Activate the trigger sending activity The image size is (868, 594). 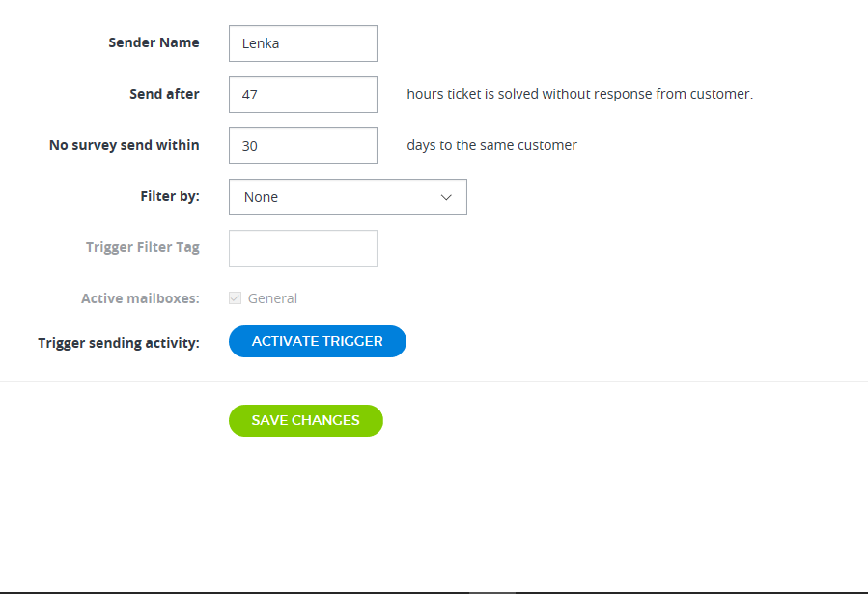317,341
